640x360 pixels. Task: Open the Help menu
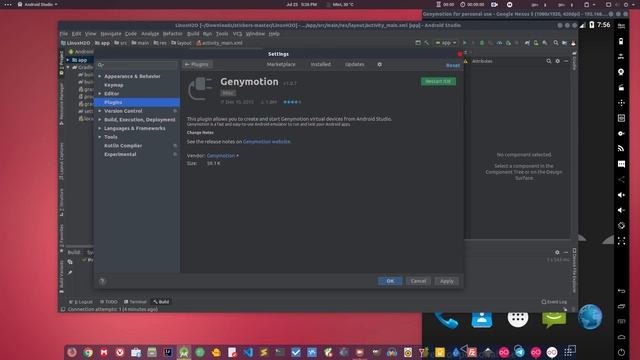point(274,33)
